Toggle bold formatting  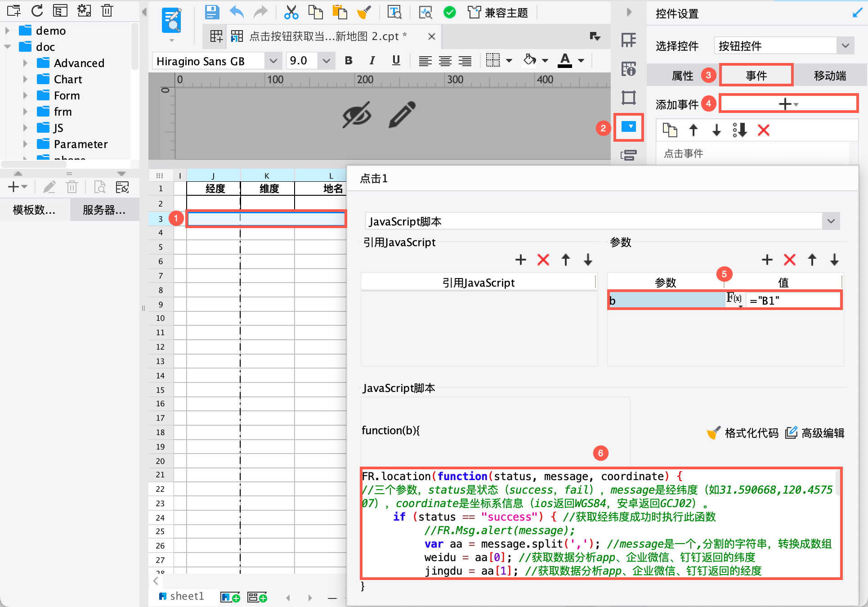349,61
